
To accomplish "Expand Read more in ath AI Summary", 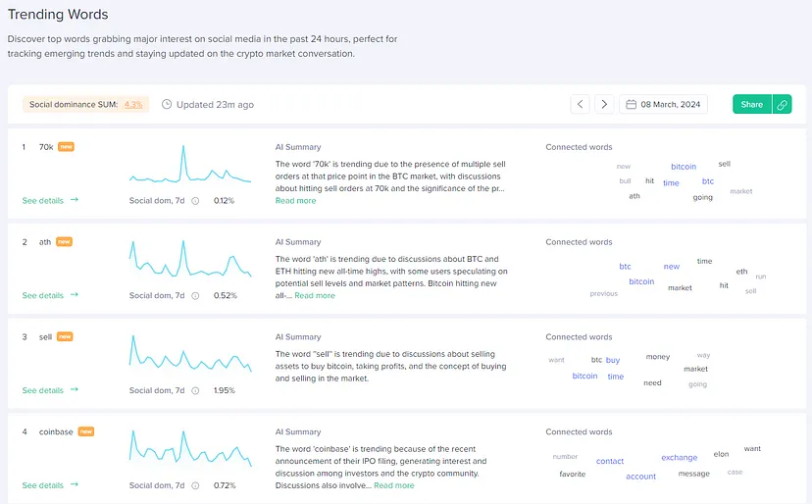I will tap(315, 295).
